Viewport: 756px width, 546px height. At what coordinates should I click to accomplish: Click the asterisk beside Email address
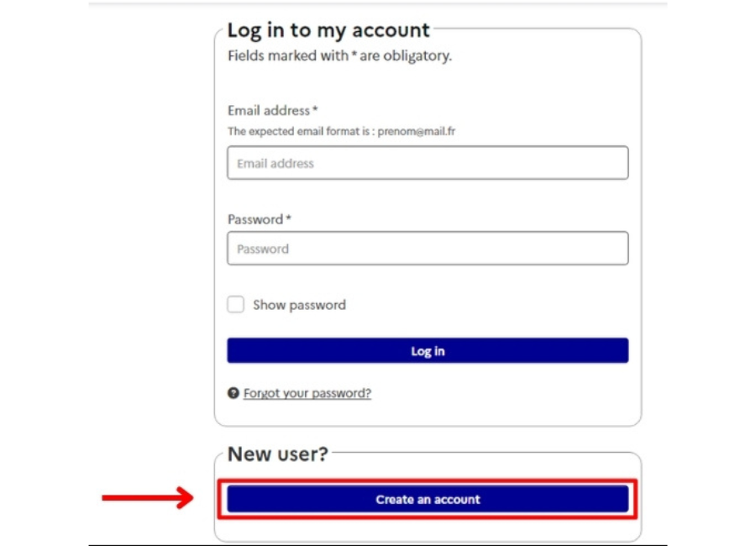(x=315, y=109)
